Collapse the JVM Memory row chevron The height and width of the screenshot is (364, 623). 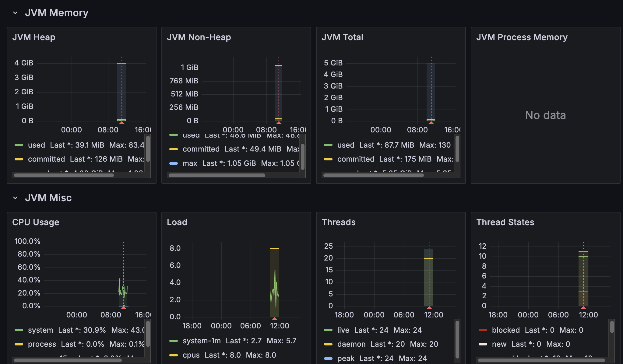(x=15, y=13)
